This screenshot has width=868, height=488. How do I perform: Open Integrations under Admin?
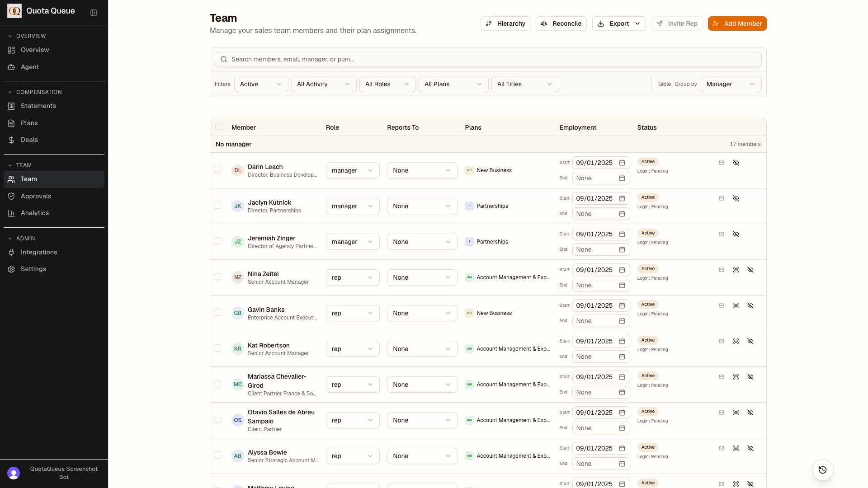[x=54, y=252]
